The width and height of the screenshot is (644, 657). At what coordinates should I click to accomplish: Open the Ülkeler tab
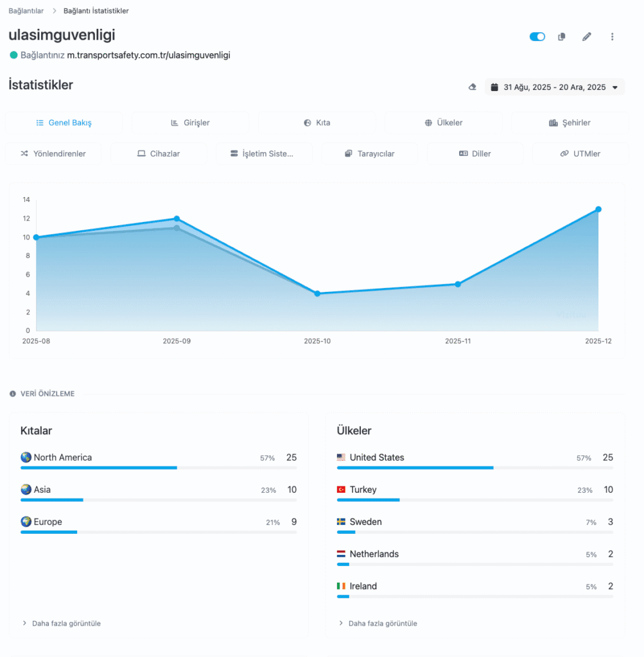coord(443,123)
